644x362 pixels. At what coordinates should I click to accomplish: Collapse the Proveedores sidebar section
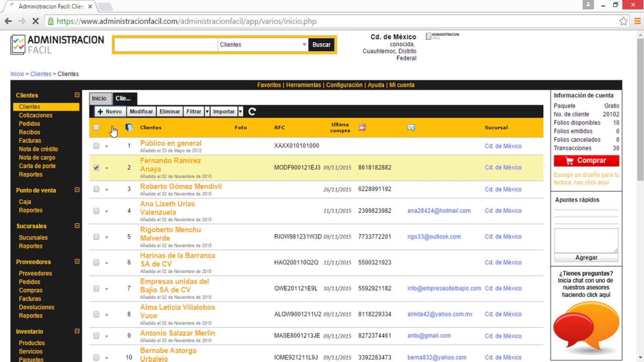click(x=77, y=261)
